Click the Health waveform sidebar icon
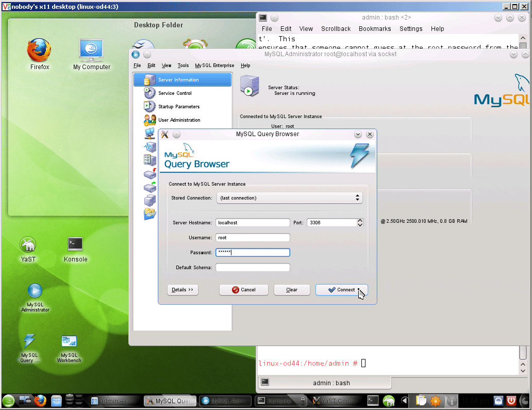The width and height of the screenshot is (532, 410). click(x=149, y=147)
